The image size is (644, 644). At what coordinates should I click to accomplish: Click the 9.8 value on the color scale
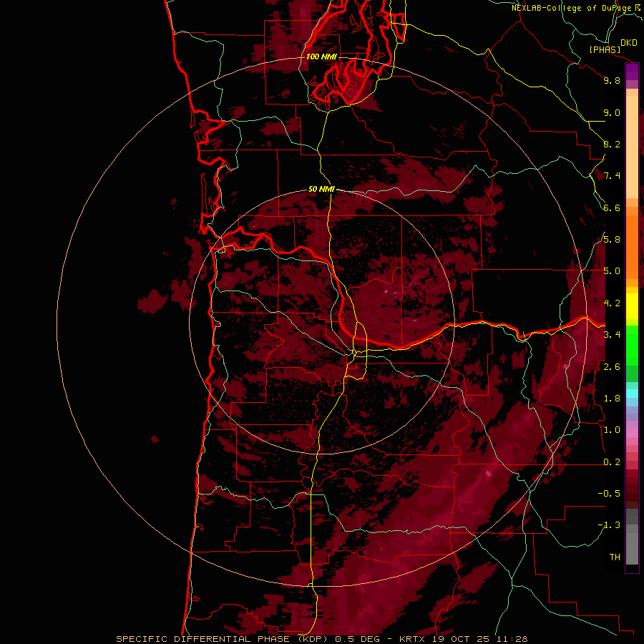(x=612, y=80)
